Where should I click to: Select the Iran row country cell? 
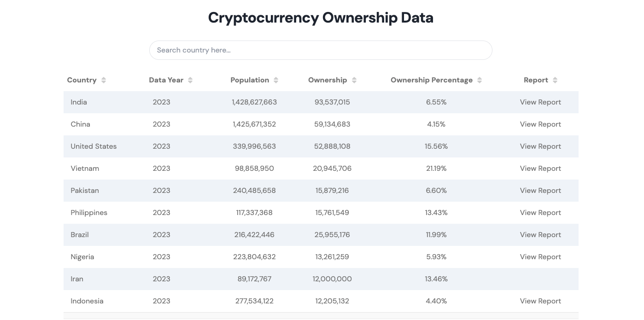(77, 279)
